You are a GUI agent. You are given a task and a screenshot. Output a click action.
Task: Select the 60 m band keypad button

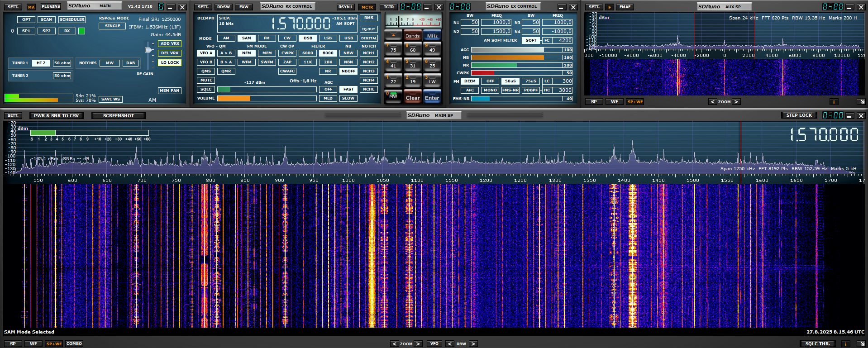412,48
